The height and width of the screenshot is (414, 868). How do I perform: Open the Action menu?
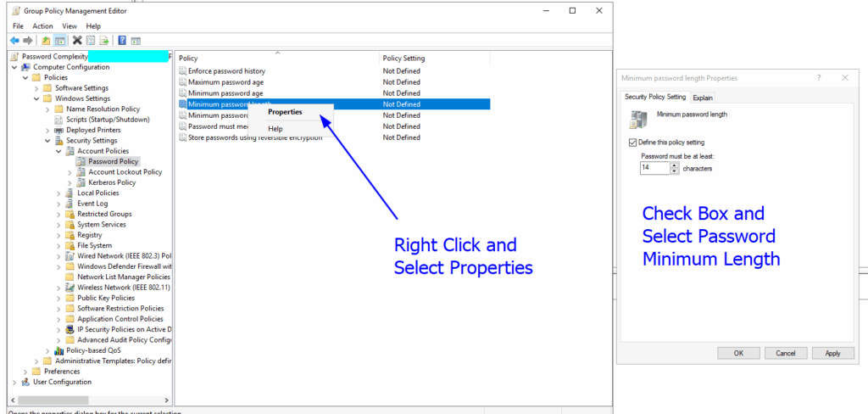click(x=42, y=26)
